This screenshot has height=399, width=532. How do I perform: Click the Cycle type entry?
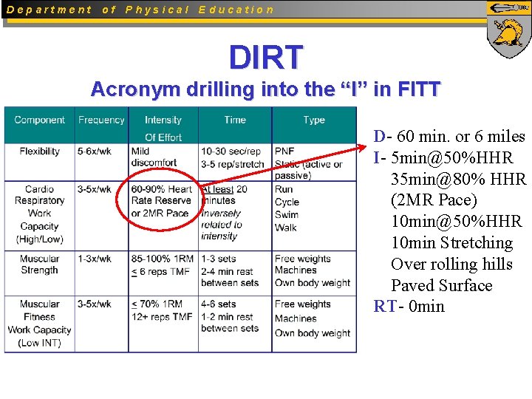click(287, 202)
